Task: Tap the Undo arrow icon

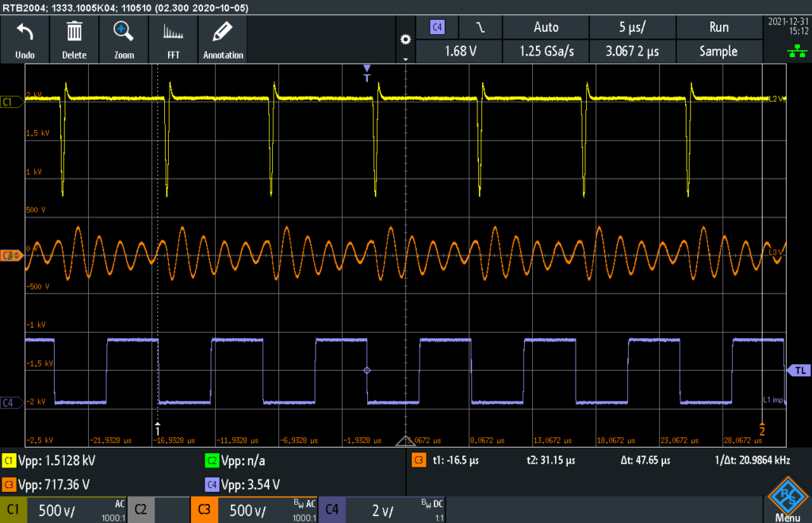Action: pyautogui.click(x=25, y=33)
